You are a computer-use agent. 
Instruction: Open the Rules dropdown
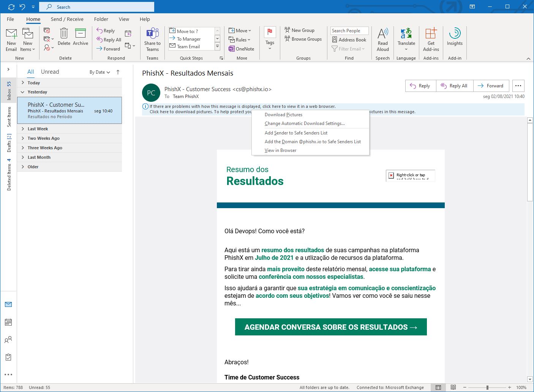click(x=240, y=40)
